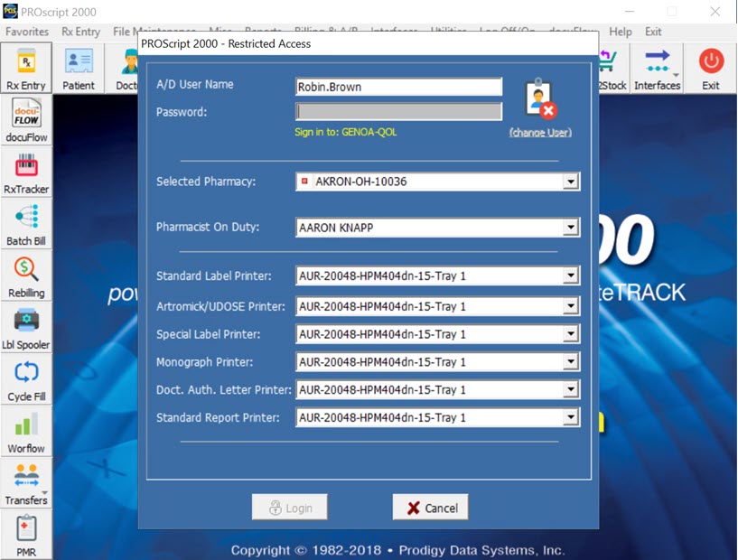The image size is (738, 560).
Task: Open the Monograph Printer dropdown
Action: tap(570, 362)
